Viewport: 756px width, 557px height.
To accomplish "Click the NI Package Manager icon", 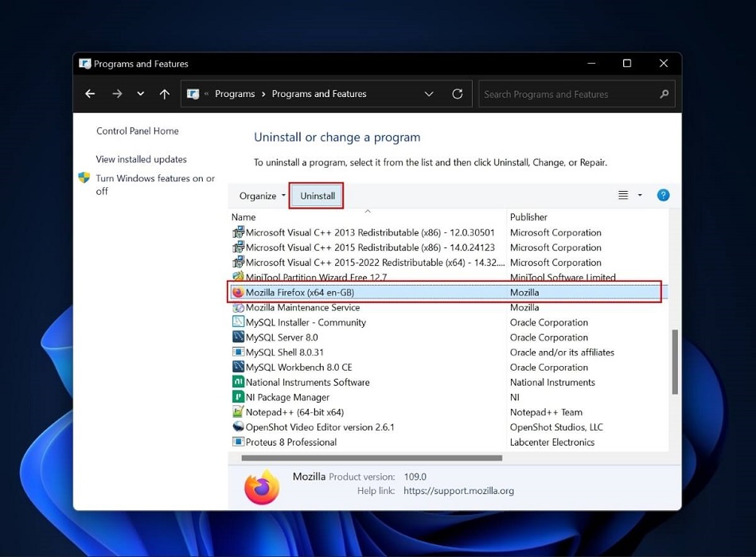I will coord(238,396).
